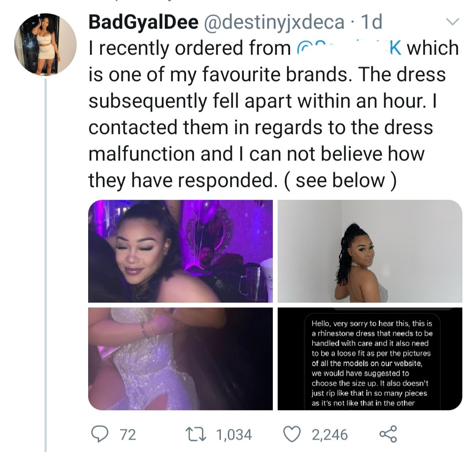The width and height of the screenshot is (476, 452).
Task: Like the tweet with the heart icon
Action: pos(291,435)
